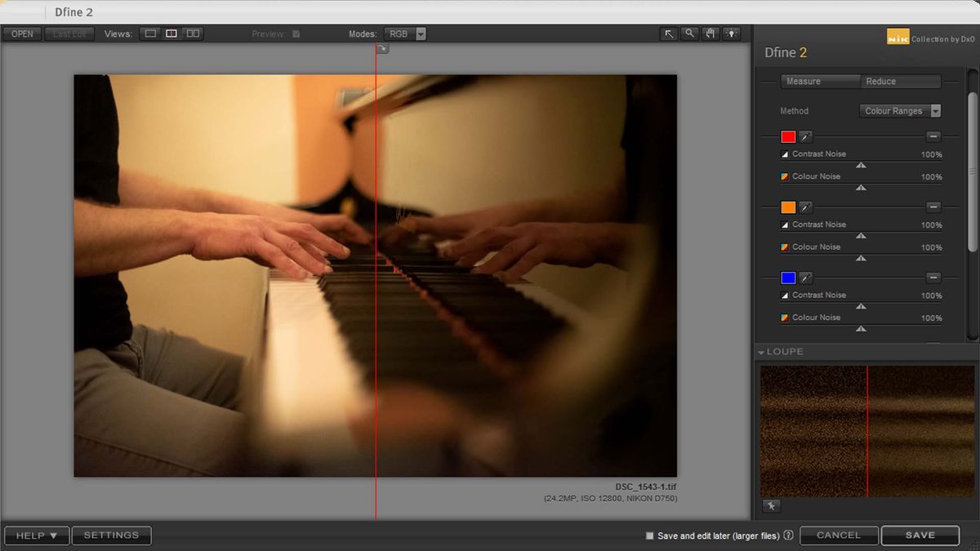Click Colour Noise icon under blue range
The height and width of the screenshot is (551, 980).
(785, 318)
